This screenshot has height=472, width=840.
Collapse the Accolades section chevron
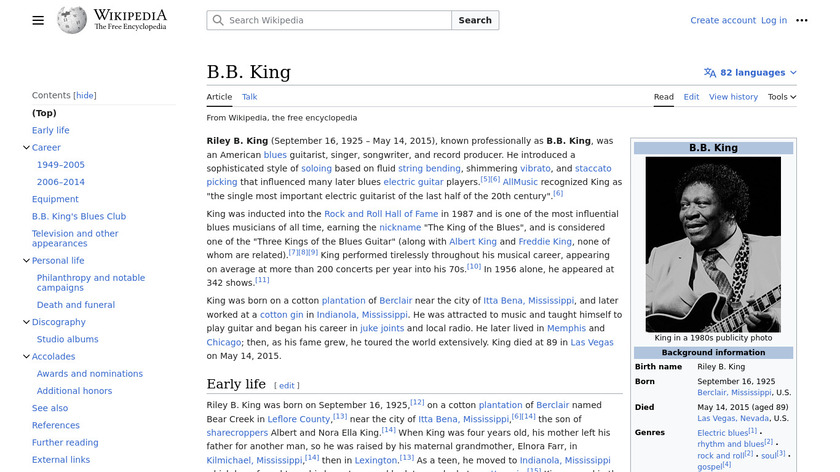pyautogui.click(x=26, y=356)
